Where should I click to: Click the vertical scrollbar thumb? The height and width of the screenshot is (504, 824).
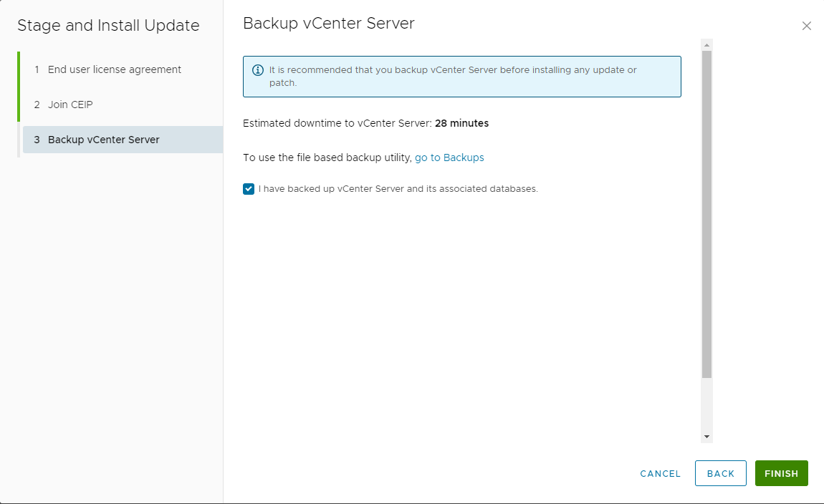(706, 215)
